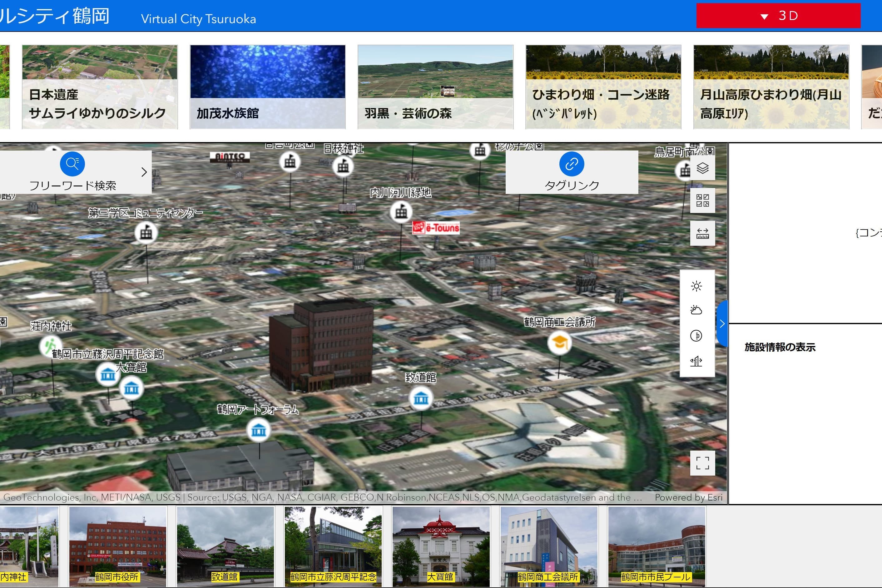Click the フリーワード検索 label
Screen dimensions: 882x588
coord(73,185)
